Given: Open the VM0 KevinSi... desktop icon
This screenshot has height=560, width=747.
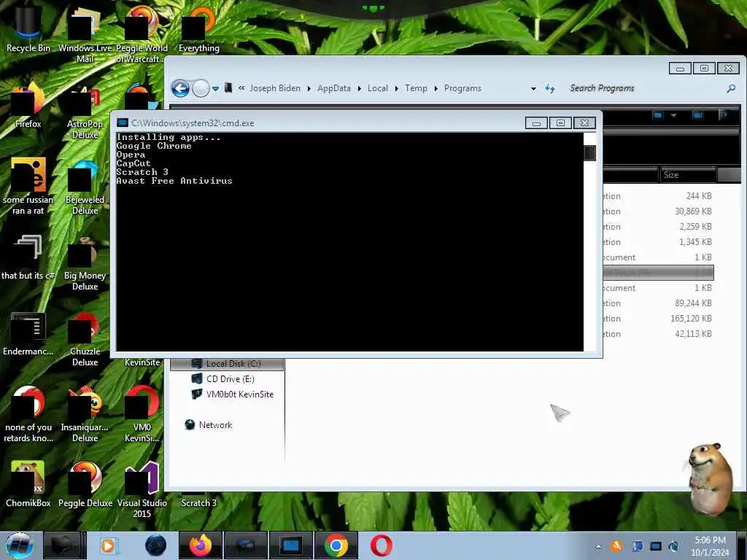Looking at the screenshot, I should click(142, 414).
